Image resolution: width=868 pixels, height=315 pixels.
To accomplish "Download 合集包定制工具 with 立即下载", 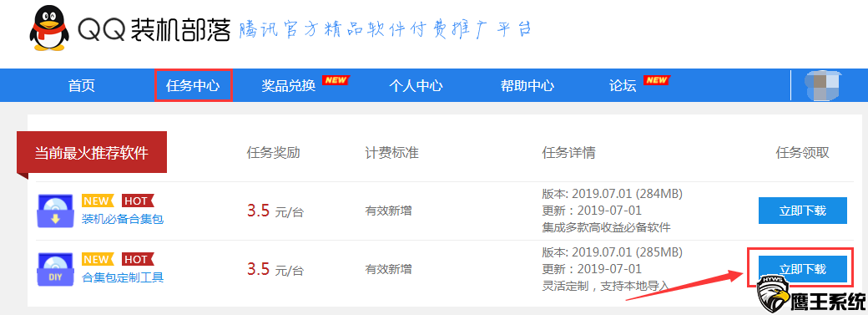I will 802,270.
